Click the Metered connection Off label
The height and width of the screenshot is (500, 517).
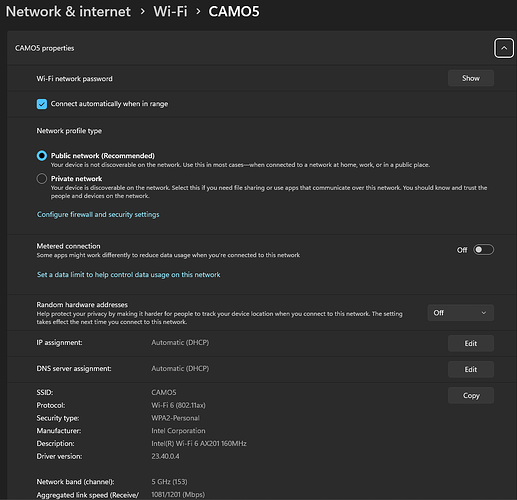click(x=462, y=250)
